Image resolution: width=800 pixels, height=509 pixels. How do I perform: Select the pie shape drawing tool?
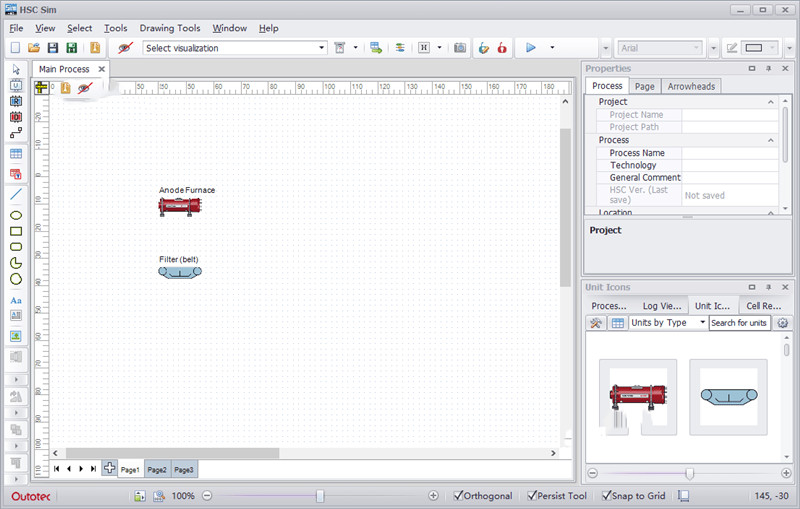(16, 263)
